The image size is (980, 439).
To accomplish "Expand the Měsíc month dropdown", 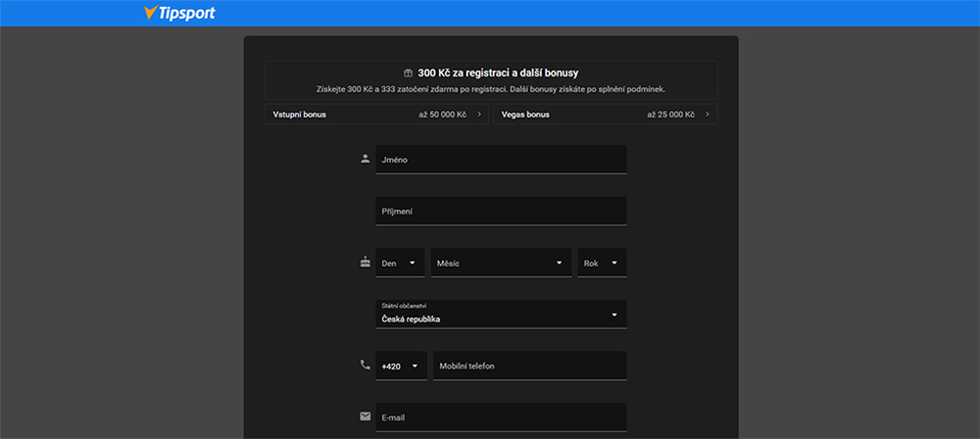I will [501, 263].
